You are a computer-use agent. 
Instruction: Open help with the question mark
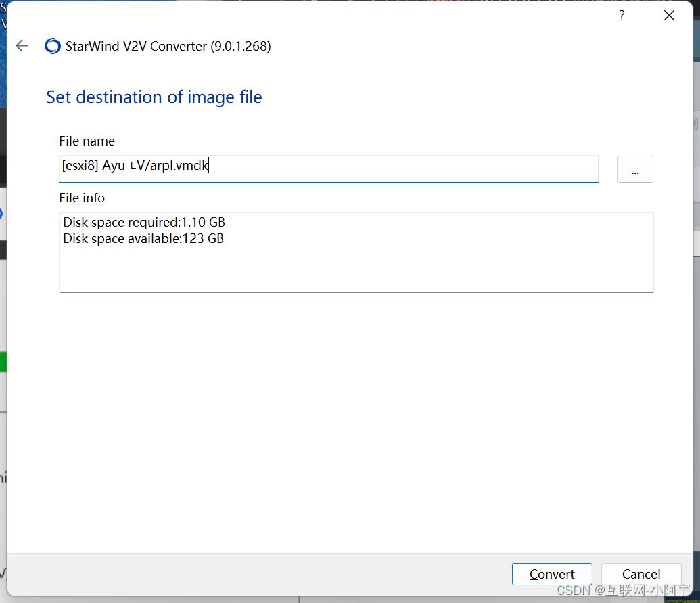coord(622,16)
